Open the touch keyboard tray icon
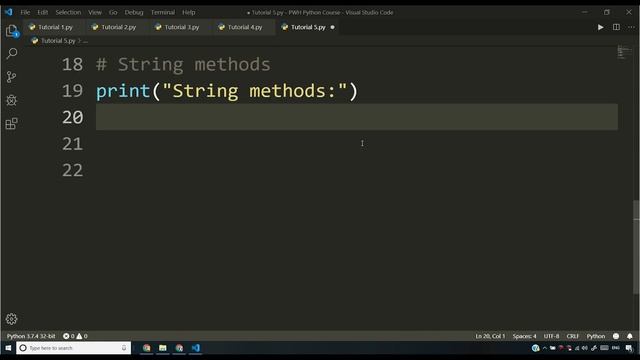640x360 pixels. coord(604,348)
